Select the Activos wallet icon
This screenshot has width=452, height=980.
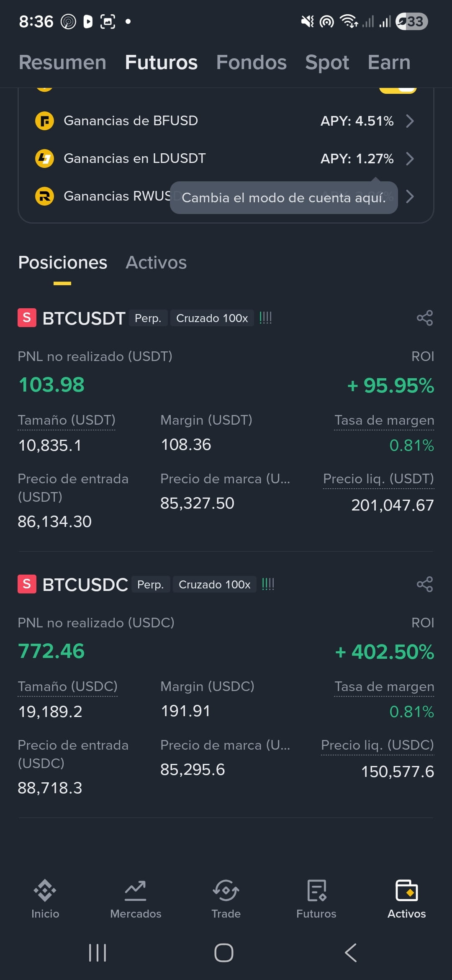point(407,890)
